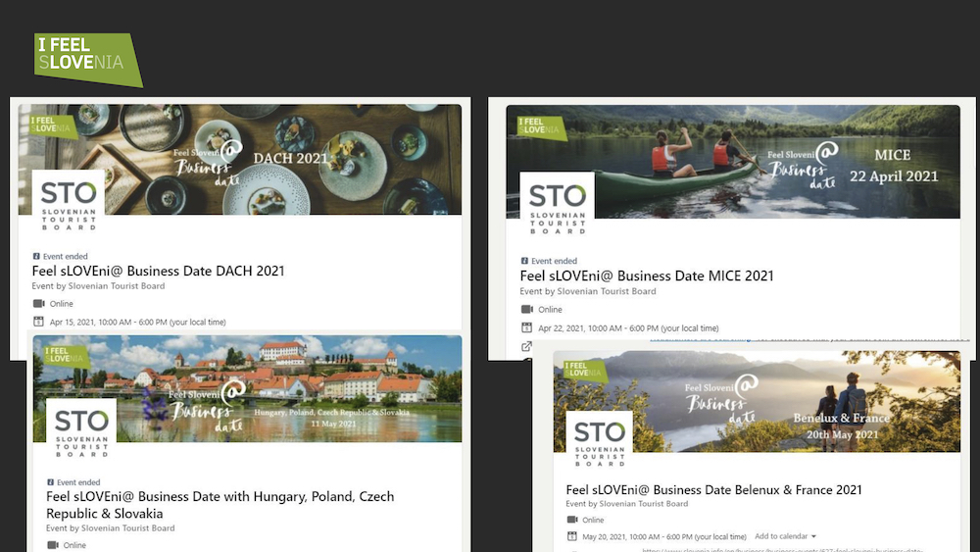Click the DACH 2021 food banner image

pos(240,160)
